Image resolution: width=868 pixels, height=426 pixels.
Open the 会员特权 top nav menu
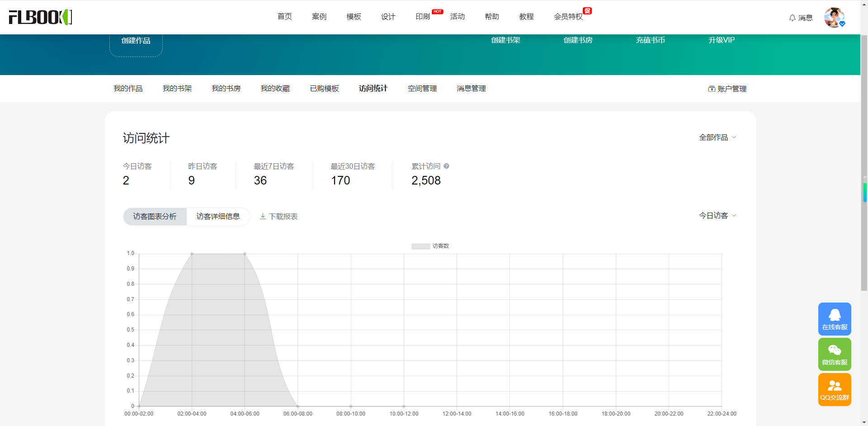point(568,17)
